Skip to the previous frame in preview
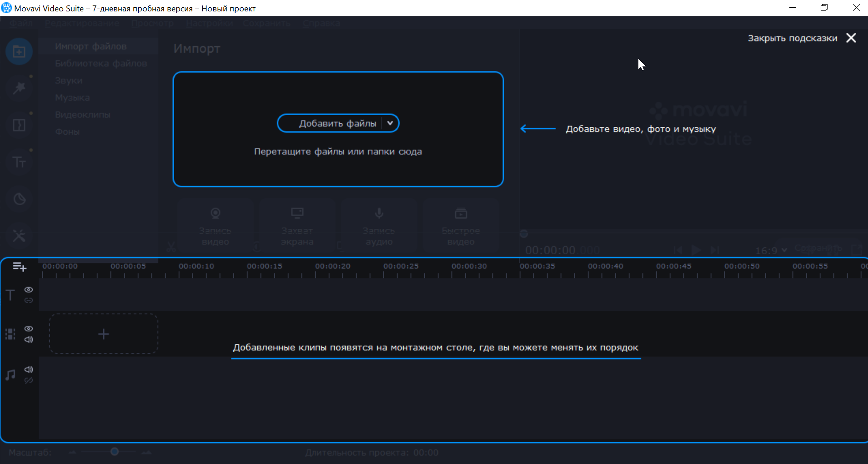Viewport: 868px width, 464px height. tap(677, 250)
